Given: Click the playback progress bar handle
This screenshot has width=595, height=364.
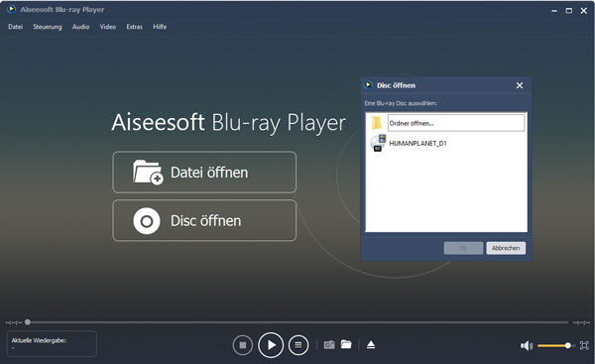Looking at the screenshot, I should coord(28,322).
